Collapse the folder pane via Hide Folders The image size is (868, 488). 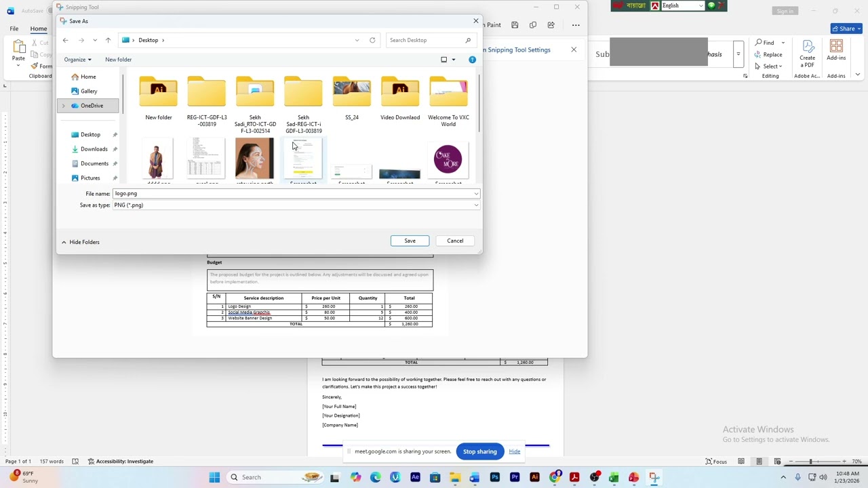point(80,242)
